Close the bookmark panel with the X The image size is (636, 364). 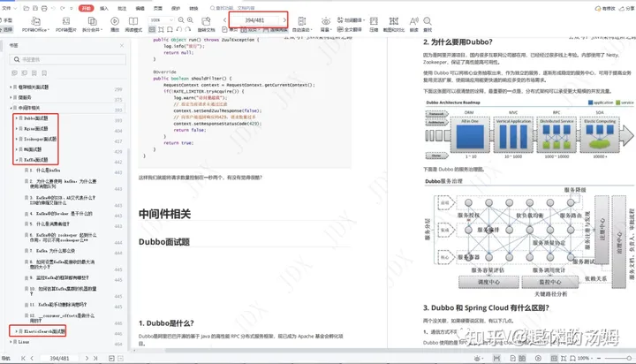[x=122, y=45]
